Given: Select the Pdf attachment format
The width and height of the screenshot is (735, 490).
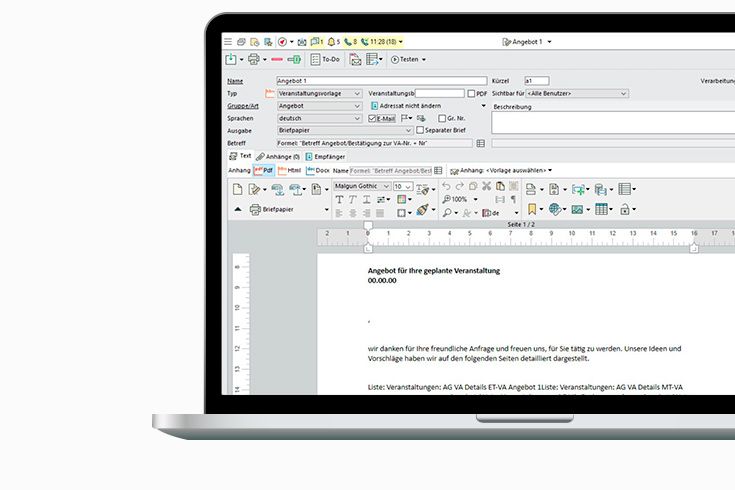Looking at the screenshot, I should [x=263, y=171].
